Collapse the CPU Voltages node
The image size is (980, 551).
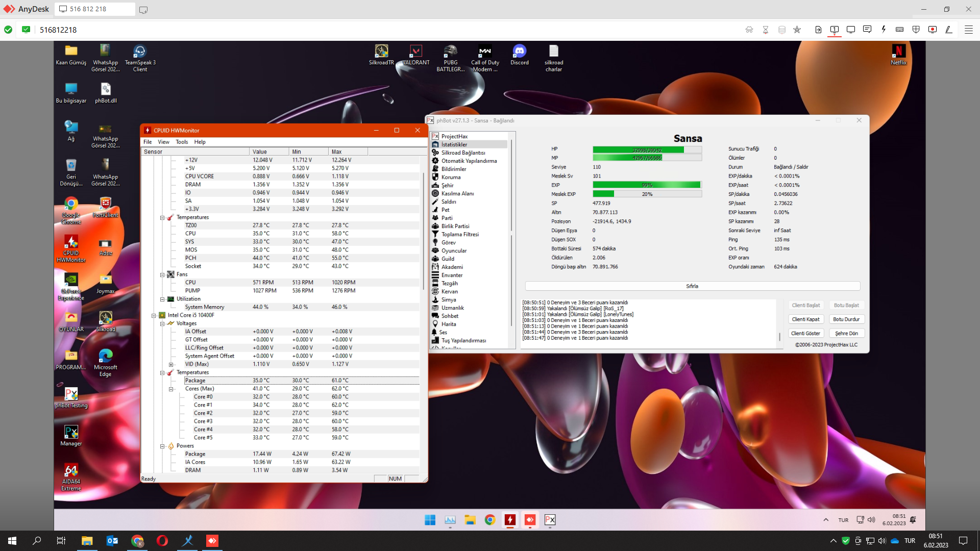[x=162, y=323]
